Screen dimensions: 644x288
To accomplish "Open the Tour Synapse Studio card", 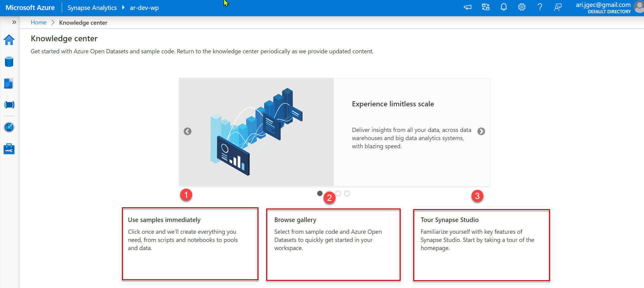I will 481,245.
